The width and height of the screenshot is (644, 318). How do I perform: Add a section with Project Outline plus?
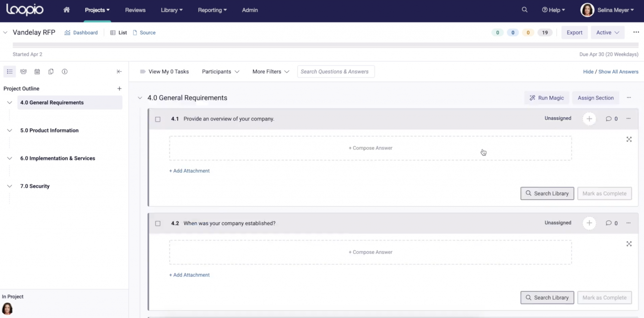(x=119, y=89)
